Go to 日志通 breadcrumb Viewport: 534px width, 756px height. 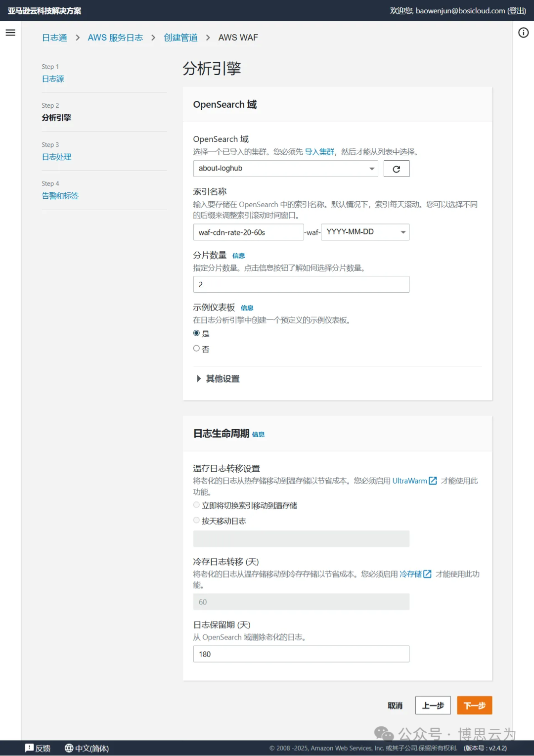tap(54, 38)
